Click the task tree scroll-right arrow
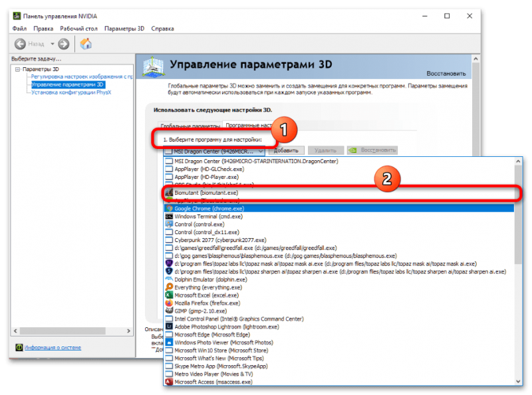Screen dimensions: 532x395 pos(128,331)
